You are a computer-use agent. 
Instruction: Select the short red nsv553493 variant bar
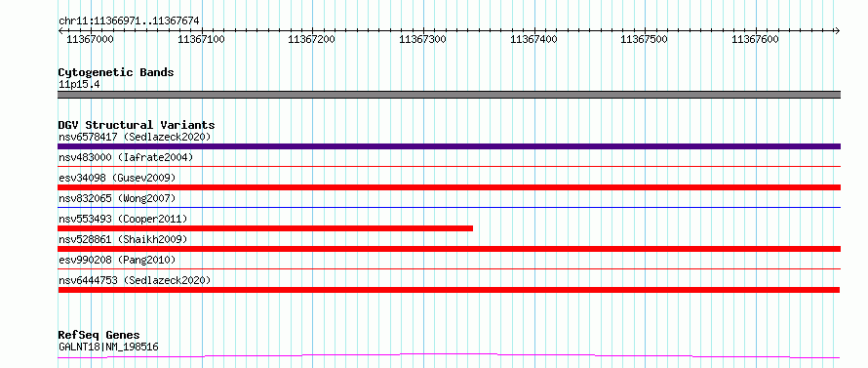point(265,228)
